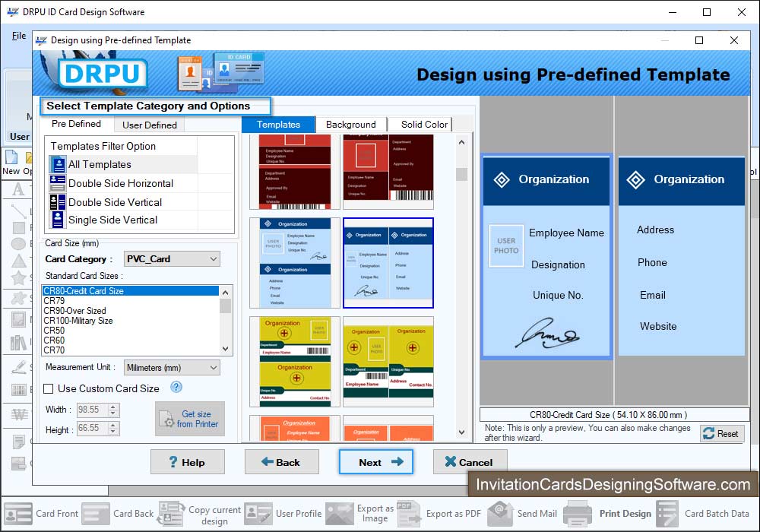The image size is (760, 532).
Task: Click the card sizes list down arrow
Action: coord(226,349)
